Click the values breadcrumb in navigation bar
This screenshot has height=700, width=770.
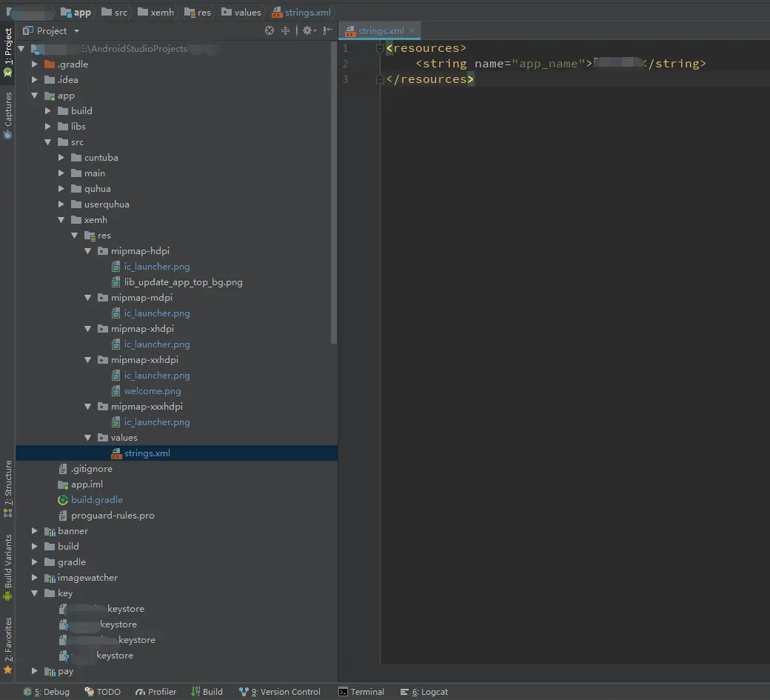(x=241, y=13)
